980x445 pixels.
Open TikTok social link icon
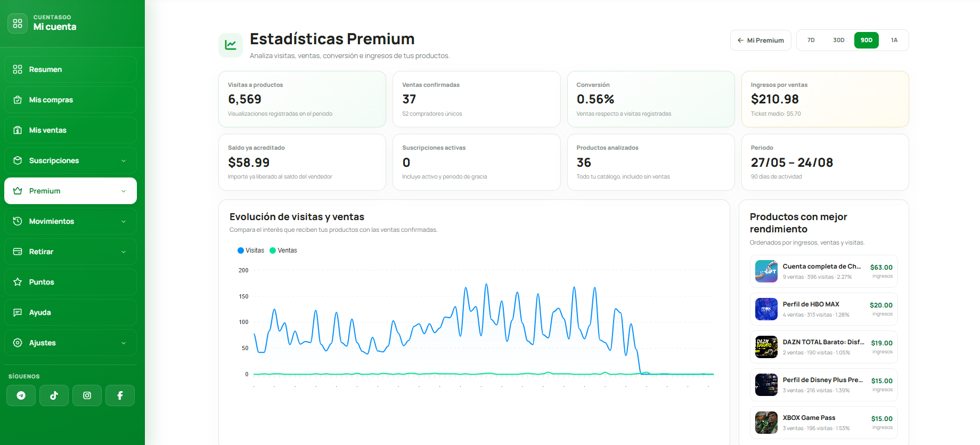pos(54,395)
